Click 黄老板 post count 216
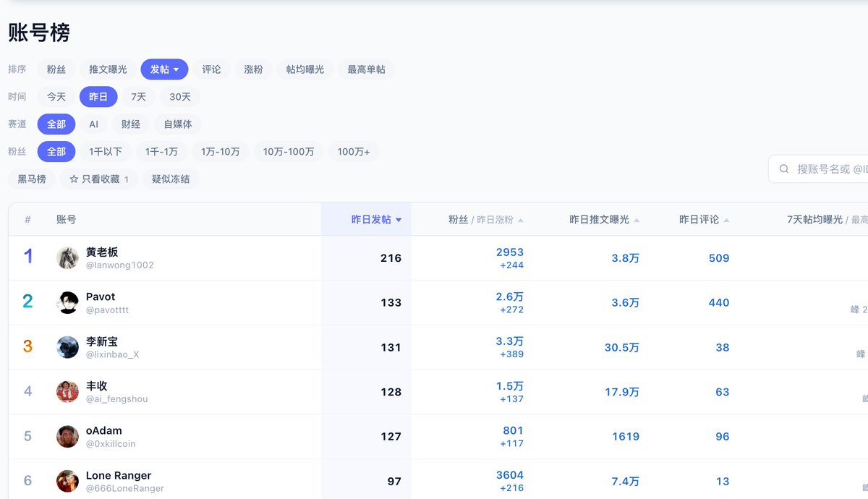The height and width of the screenshot is (499, 868). point(391,258)
